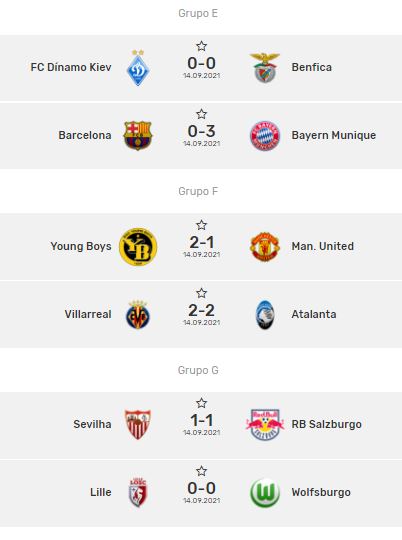Open the Barcelona 0-3 Bayern score details
This screenshot has height=540, width=402.
(202, 131)
